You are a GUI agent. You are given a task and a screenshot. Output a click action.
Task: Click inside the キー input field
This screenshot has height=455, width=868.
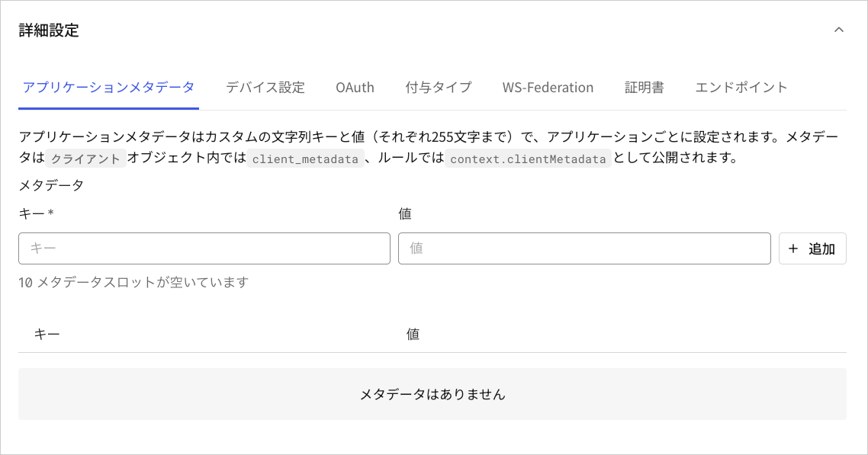204,248
